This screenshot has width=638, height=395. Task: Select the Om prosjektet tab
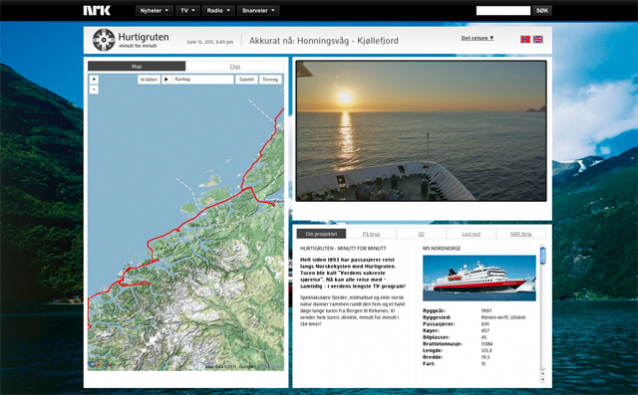pos(321,234)
